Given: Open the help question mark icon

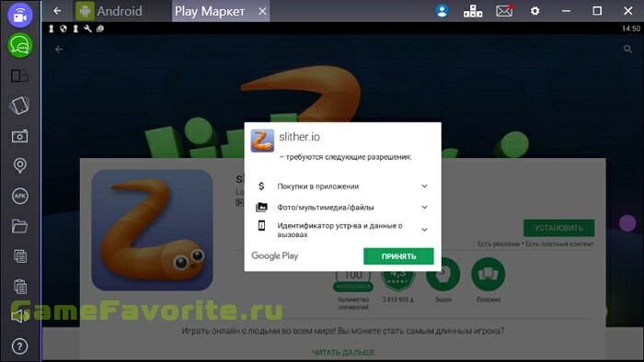Looking at the screenshot, I should pyautogui.click(x=19, y=346).
